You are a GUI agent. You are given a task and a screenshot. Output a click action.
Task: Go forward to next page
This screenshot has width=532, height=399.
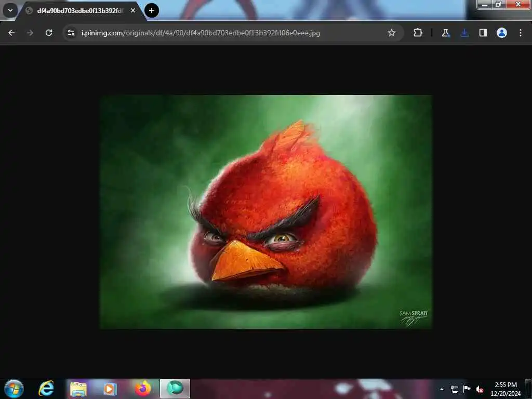point(30,33)
